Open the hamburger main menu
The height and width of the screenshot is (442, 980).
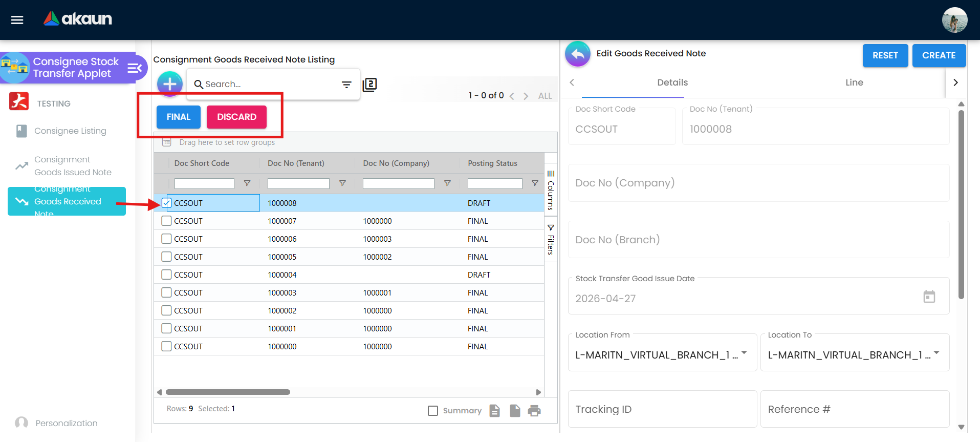point(17,20)
